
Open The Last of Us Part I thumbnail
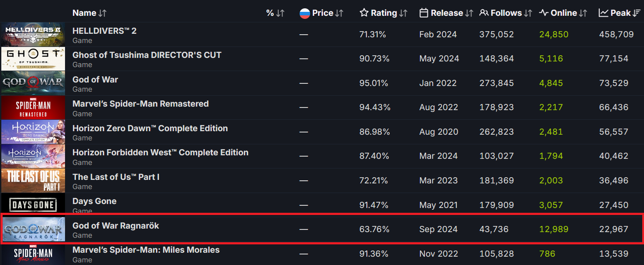click(x=33, y=181)
